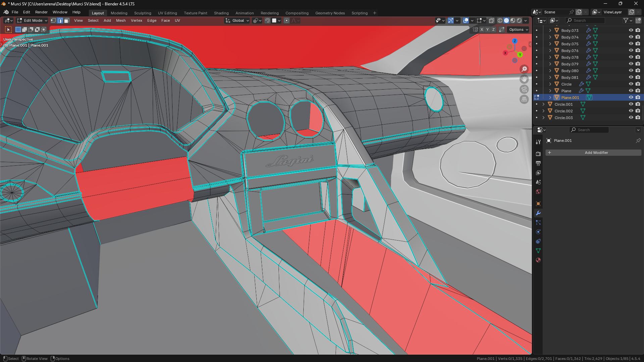Screen dimensions: 644x362
Task: Open the Edit Mode dropdown
Action: 32,20
